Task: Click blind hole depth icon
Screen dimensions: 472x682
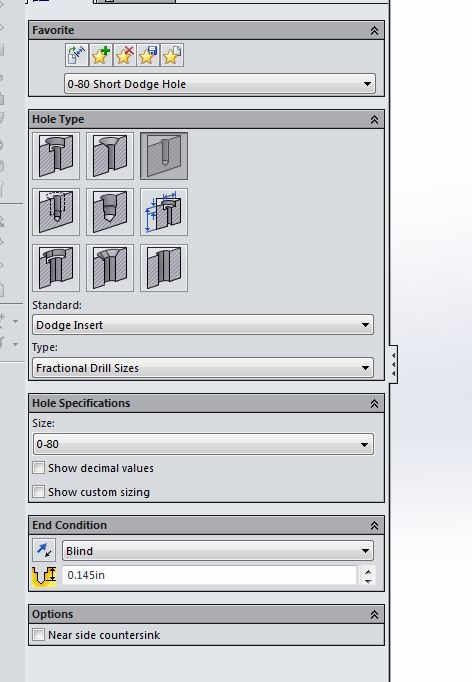Action: point(44,575)
